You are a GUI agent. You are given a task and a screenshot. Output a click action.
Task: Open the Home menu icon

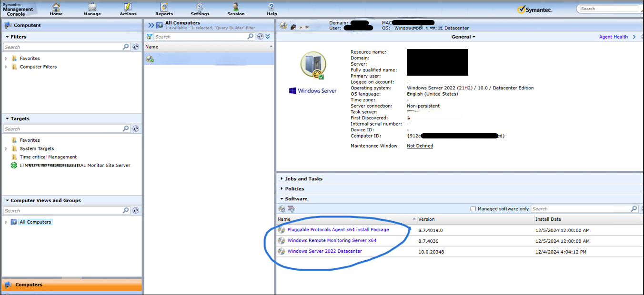pos(56,8)
